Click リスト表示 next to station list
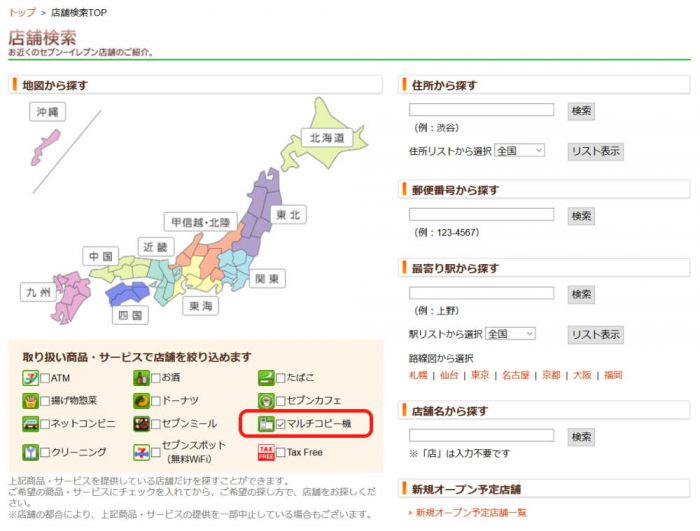Viewport: 700px width, 531px height. (596, 334)
